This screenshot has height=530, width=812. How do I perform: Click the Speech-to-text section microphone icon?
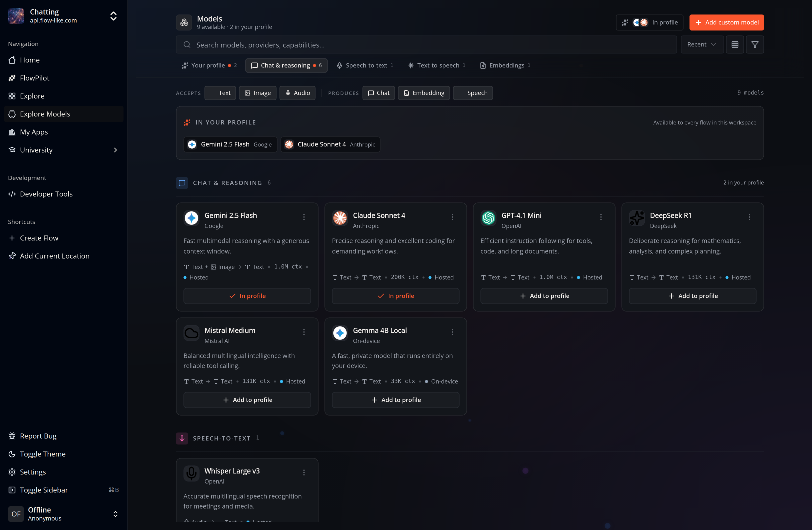click(182, 438)
